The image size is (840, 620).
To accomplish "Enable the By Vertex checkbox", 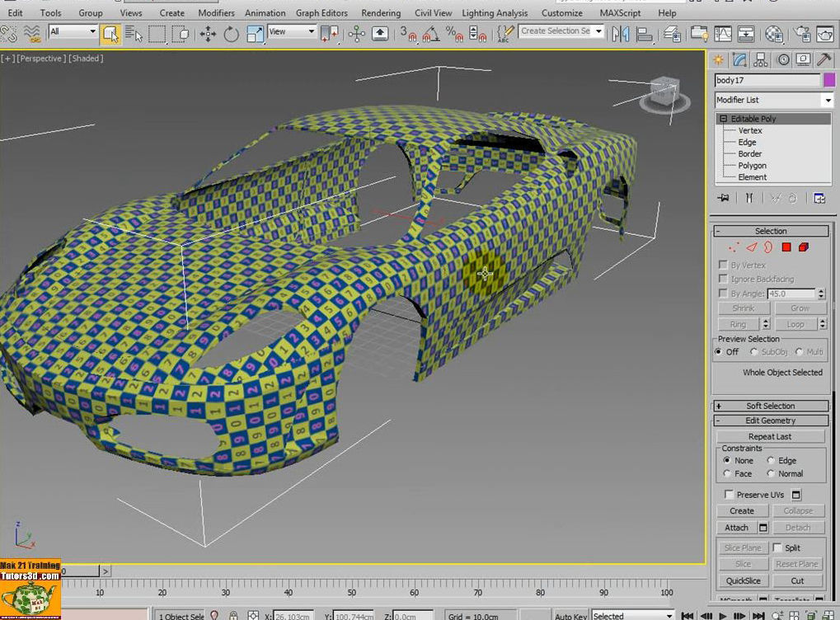I will click(x=723, y=265).
